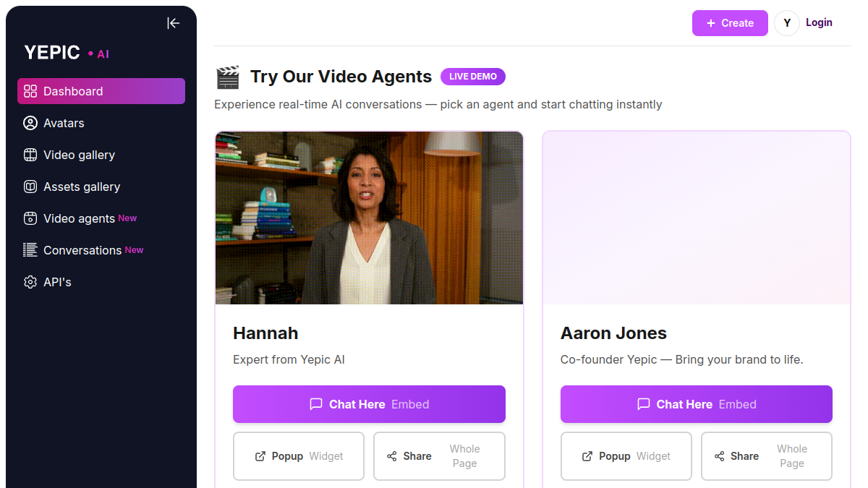Start Chat Here with Aaron Jones
Image resolution: width=868 pixels, height=488 pixels.
(697, 404)
